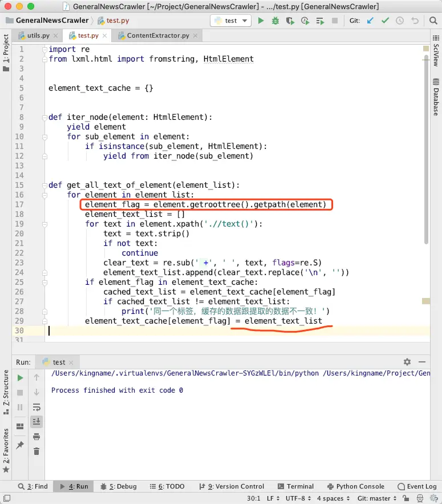Collapse iter_node function fold marker on line 8

pos(44,118)
